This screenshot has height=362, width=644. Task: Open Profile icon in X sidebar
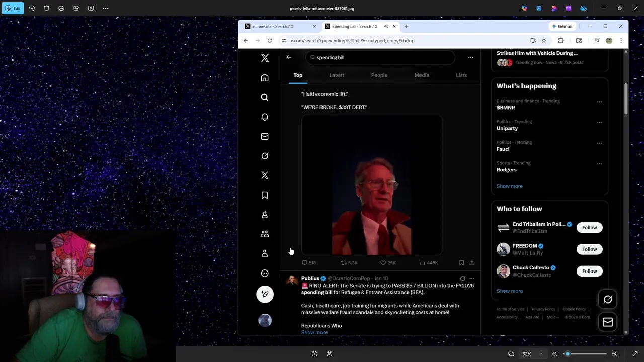(265, 253)
